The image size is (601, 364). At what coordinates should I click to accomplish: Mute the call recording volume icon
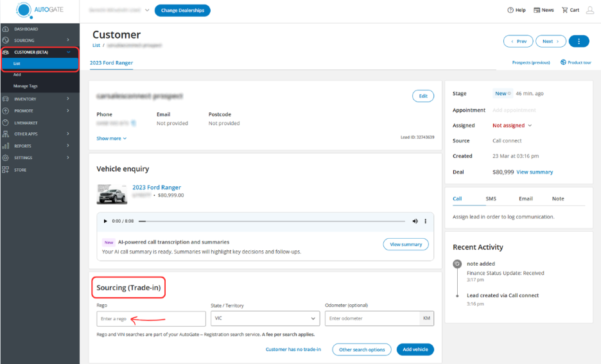click(415, 221)
